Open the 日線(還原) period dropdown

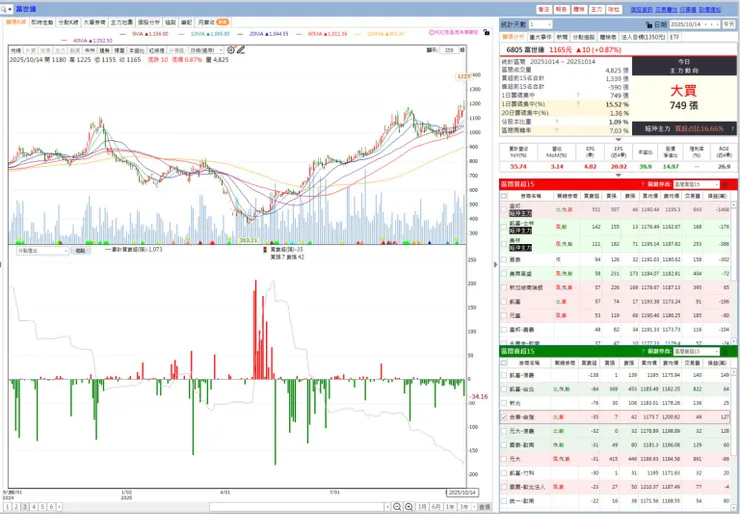206,50
